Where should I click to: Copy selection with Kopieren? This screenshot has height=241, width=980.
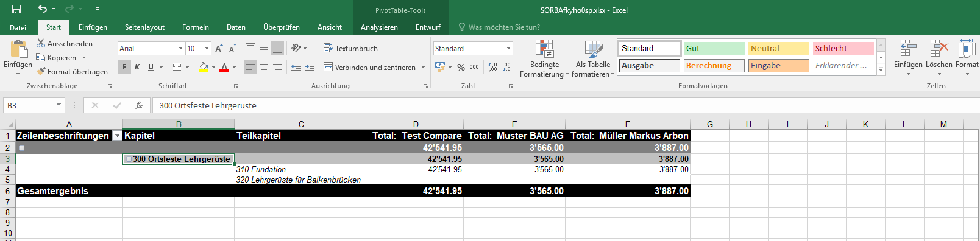pos(57,58)
